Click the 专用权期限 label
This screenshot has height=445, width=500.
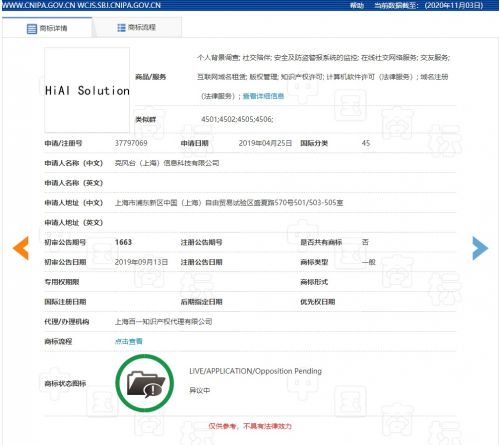(x=62, y=282)
